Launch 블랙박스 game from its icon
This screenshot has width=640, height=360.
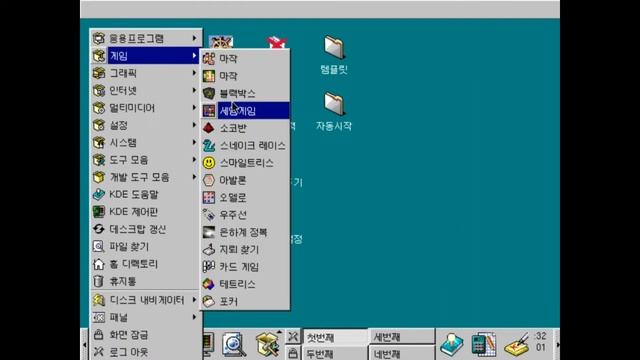pos(209,93)
